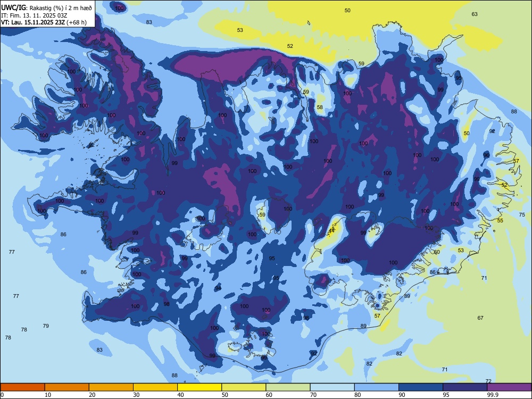Click the map value "60" near the southeast coast
Viewport: 532px width, 399px height.
437,252
